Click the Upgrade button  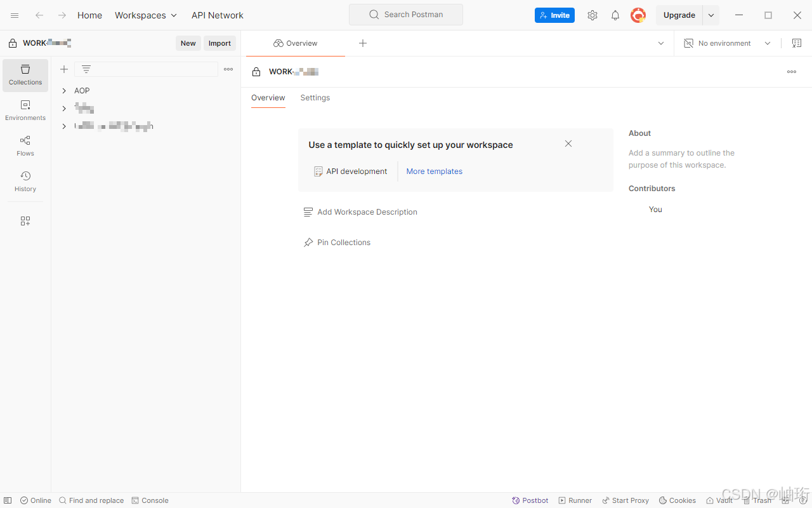(x=679, y=15)
